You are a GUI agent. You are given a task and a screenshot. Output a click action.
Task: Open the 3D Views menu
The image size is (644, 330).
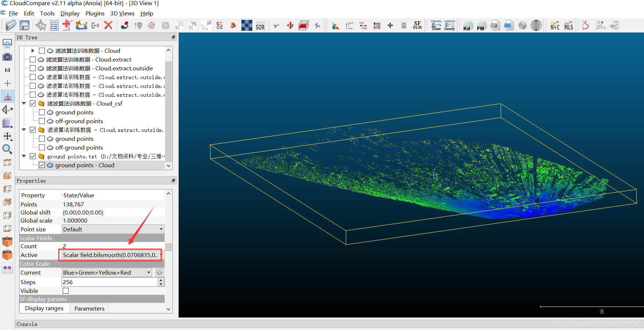point(122,13)
